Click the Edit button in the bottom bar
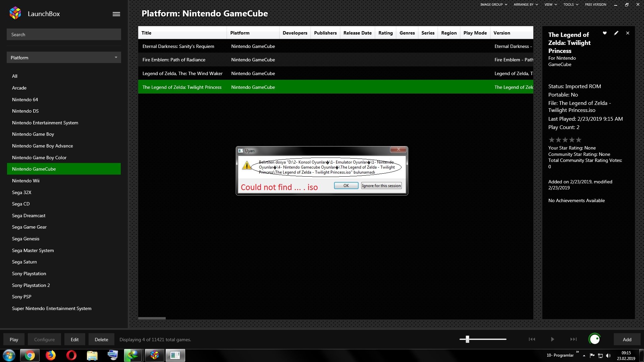644x362 pixels. point(74,340)
